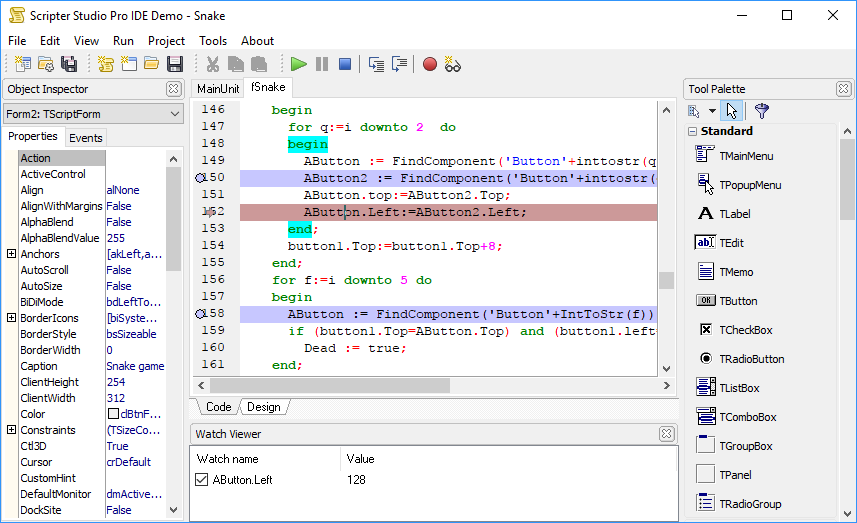
Task: Collapse the Standard palette category
Action: click(691, 131)
